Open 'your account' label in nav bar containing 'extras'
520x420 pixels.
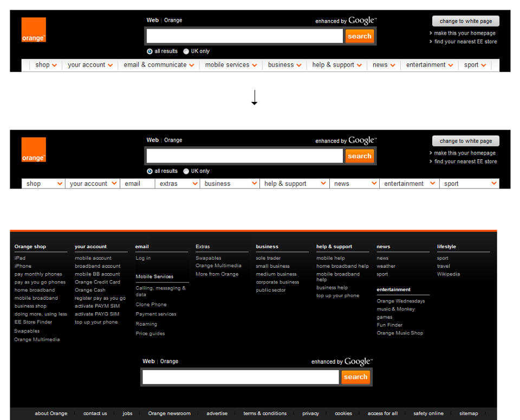point(88,184)
